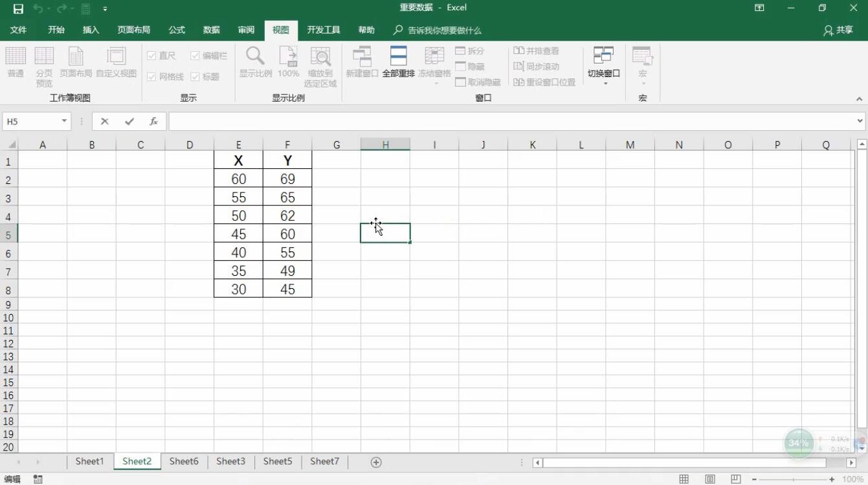Collapse the ribbon with the arrow

point(859,99)
